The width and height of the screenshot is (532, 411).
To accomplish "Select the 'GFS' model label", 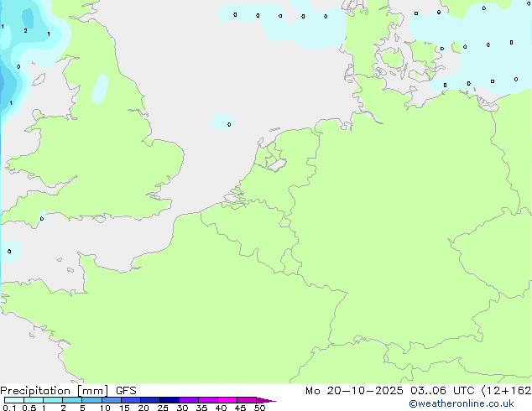I will (126, 391).
